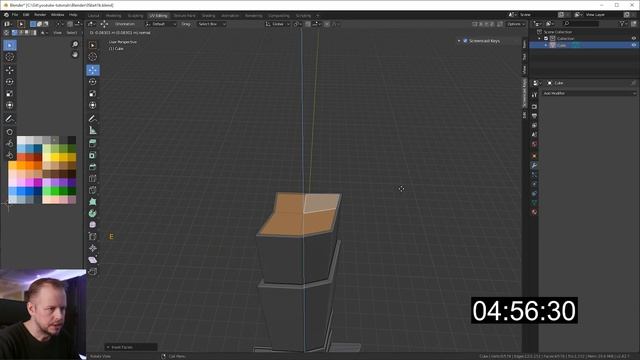Switch to the Scripting workspace tab
The height and width of the screenshot is (360, 640).
click(303, 16)
